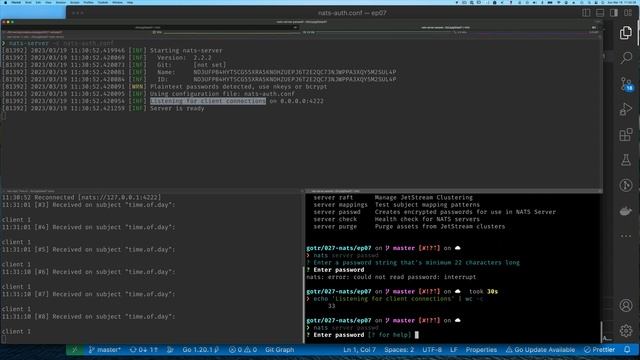Select the 'Reconnected [nats://127.0.0.1:4222]' line
This screenshot has height=360, width=640.
tap(81, 198)
